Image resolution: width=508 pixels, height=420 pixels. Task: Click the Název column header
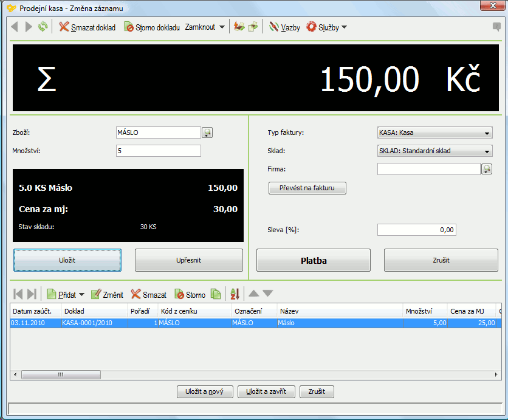(340, 311)
